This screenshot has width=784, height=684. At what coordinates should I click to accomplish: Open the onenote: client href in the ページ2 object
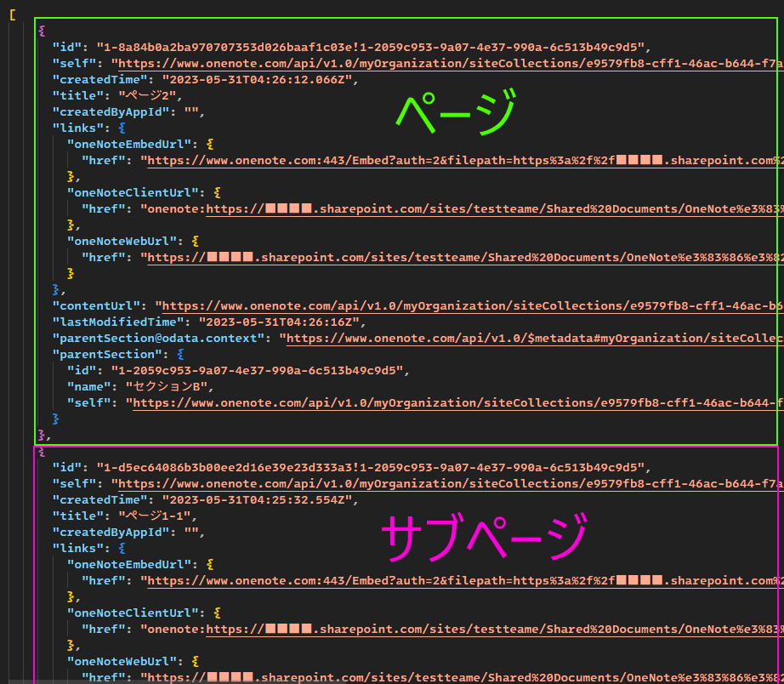tap(494, 209)
